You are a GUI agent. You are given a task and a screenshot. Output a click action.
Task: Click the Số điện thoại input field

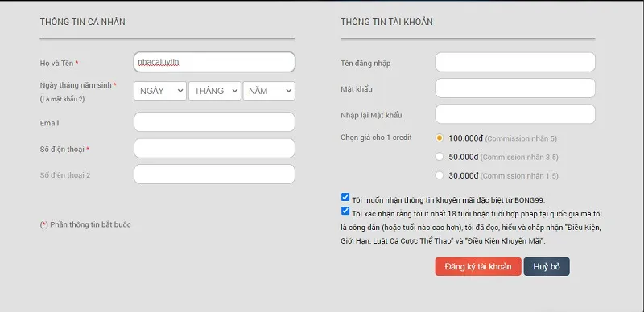(214, 148)
